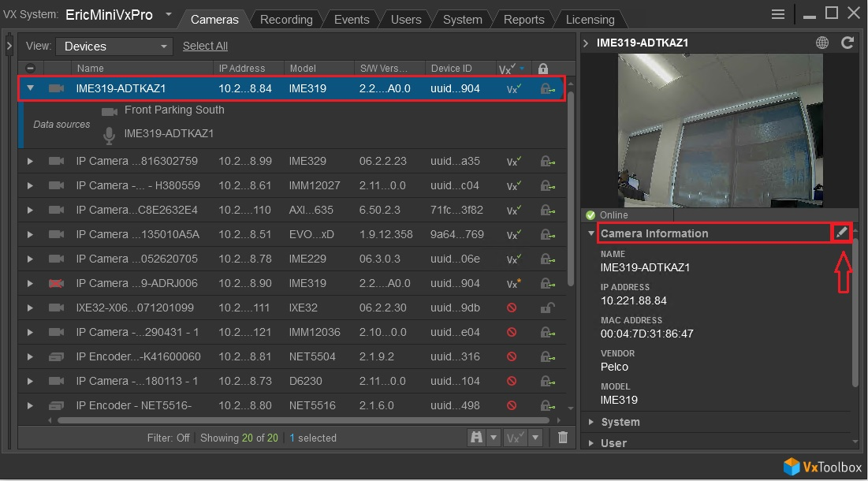
Task: Open the hamburger menu in title bar
Action: tap(778, 14)
